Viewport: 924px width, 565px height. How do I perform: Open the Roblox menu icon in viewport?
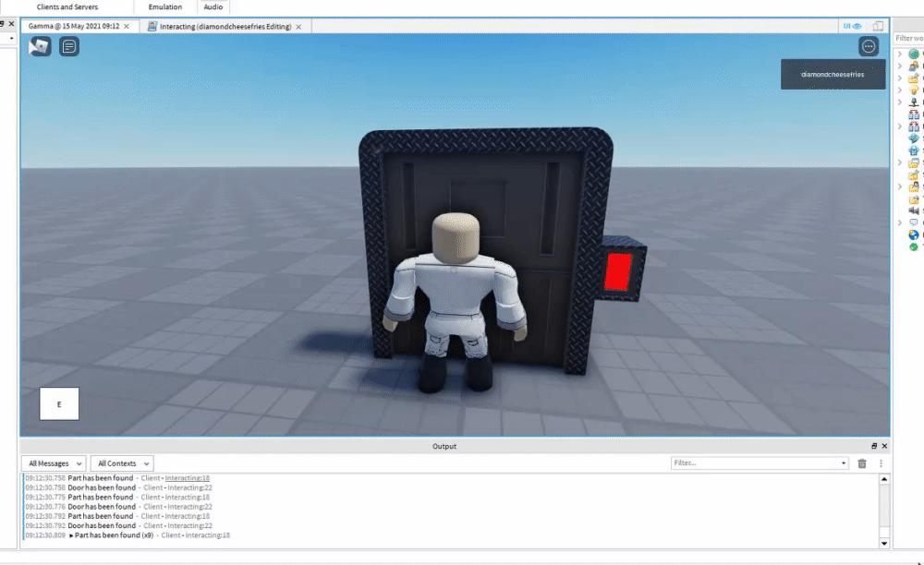40,46
